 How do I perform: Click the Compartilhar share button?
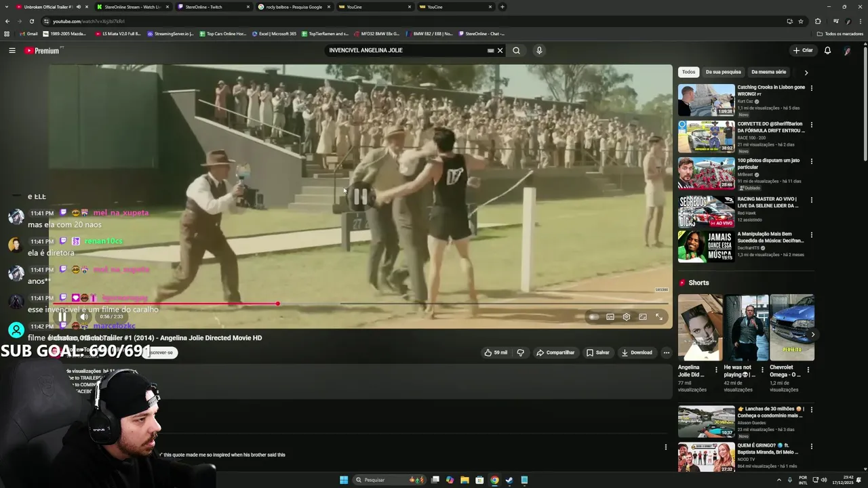coord(555,352)
